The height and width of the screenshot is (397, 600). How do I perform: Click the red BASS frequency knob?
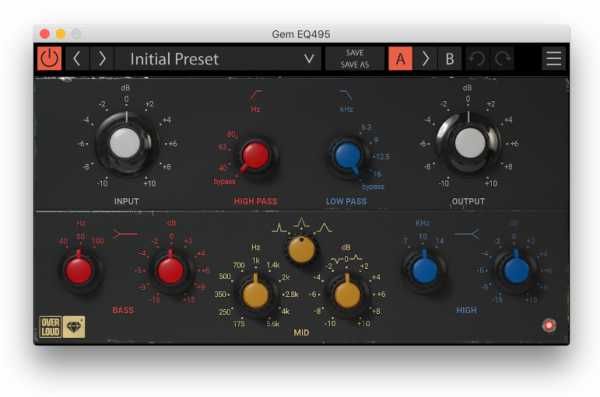pos(79,269)
